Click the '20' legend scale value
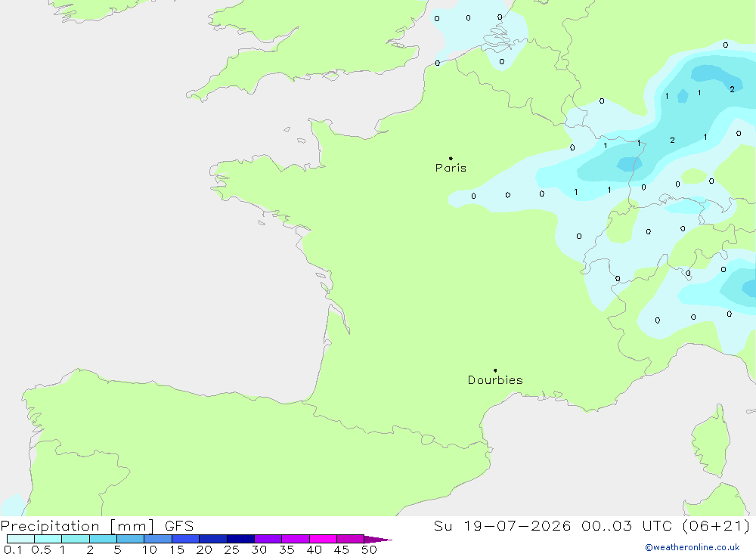Viewport: 756px width, 554px height. click(204, 549)
